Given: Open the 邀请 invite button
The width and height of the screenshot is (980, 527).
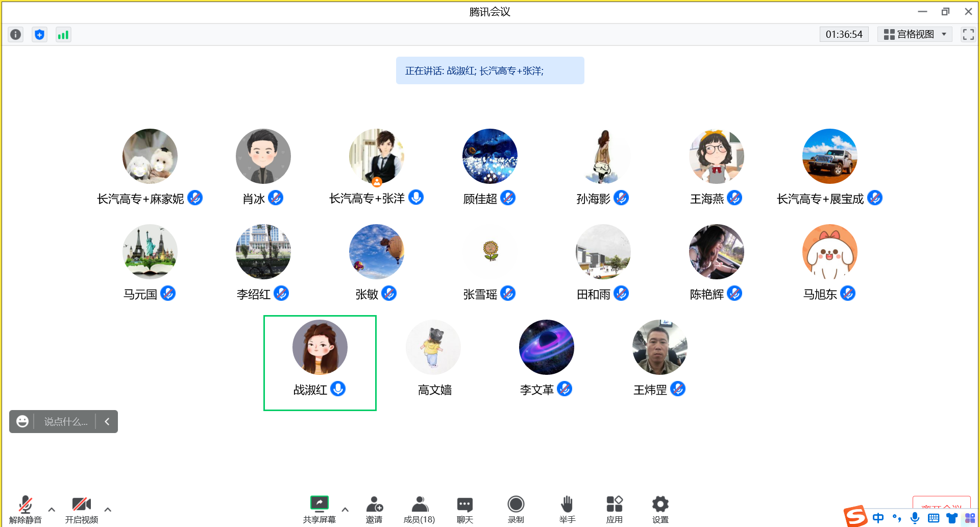Looking at the screenshot, I should [x=374, y=510].
